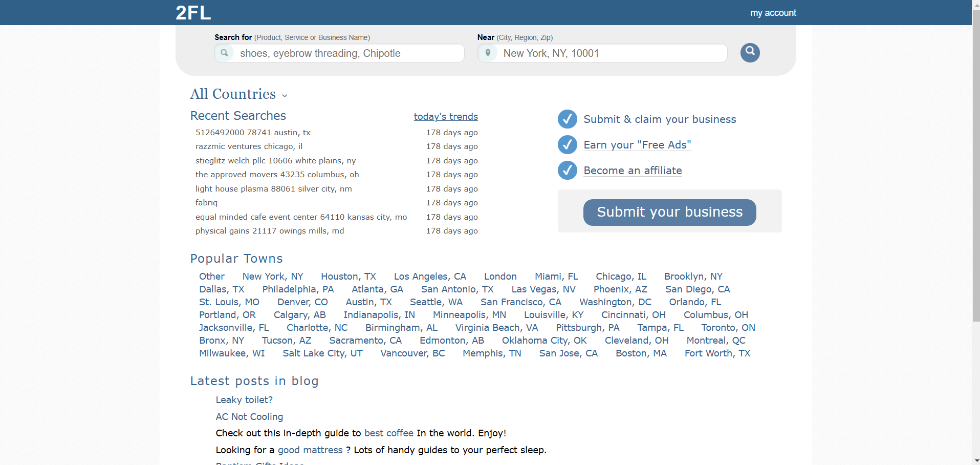Open San Antonio, TX town link
The image size is (980, 465).
[457, 289]
